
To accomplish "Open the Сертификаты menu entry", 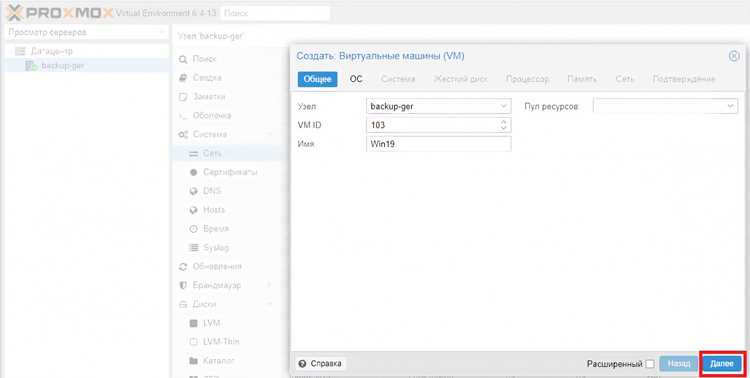I will [x=230, y=172].
